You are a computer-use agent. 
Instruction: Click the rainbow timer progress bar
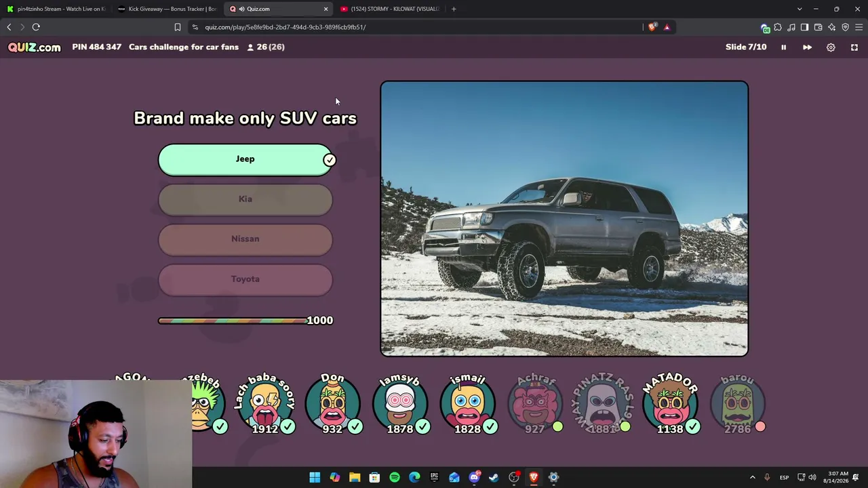232,321
